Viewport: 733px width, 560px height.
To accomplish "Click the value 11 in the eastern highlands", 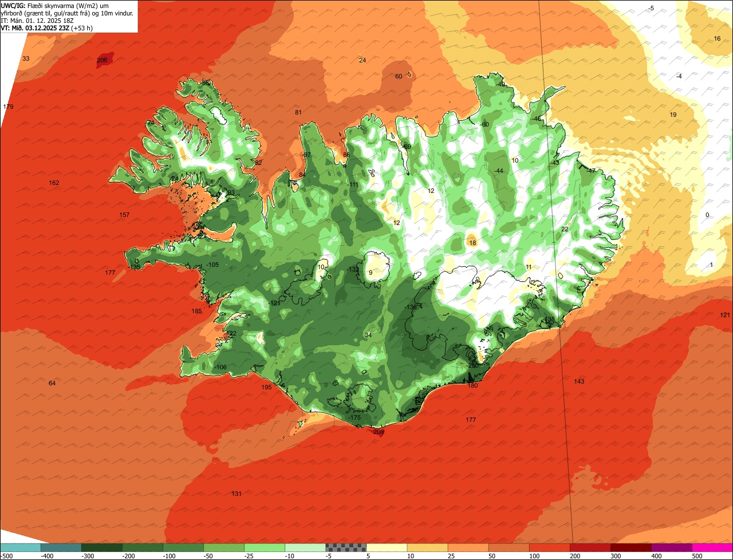I will point(529,267).
